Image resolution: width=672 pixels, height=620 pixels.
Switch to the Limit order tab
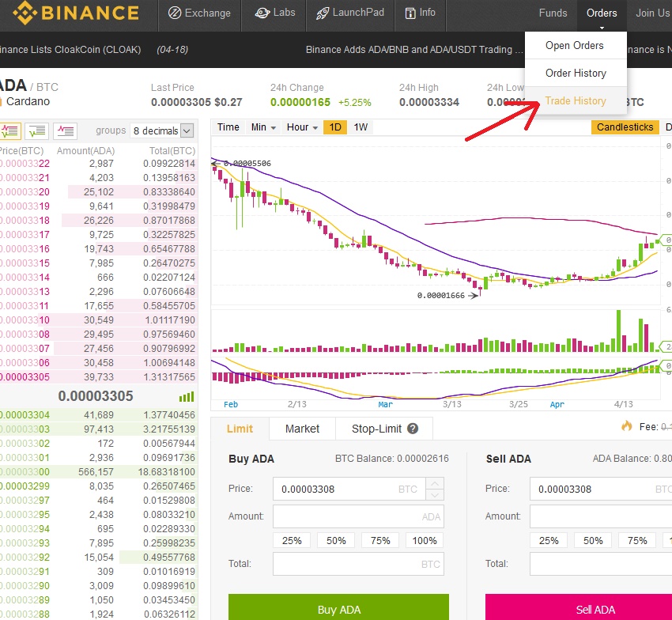[240, 429]
